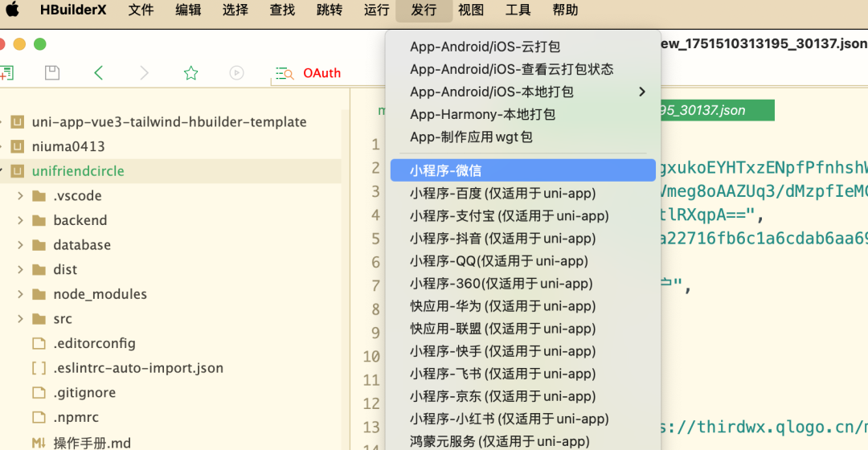
Task: Open the 帮助 menu
Action: 565,10
